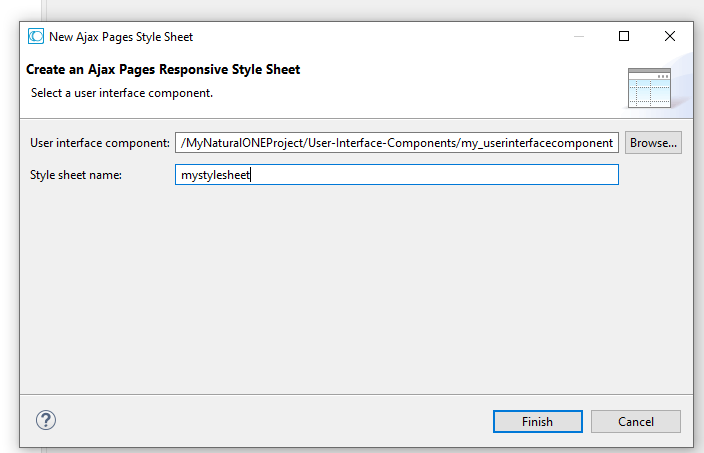Click the white header banner's blank area
This screenshot has height=453, width=704.
click(x=450, y=85)
